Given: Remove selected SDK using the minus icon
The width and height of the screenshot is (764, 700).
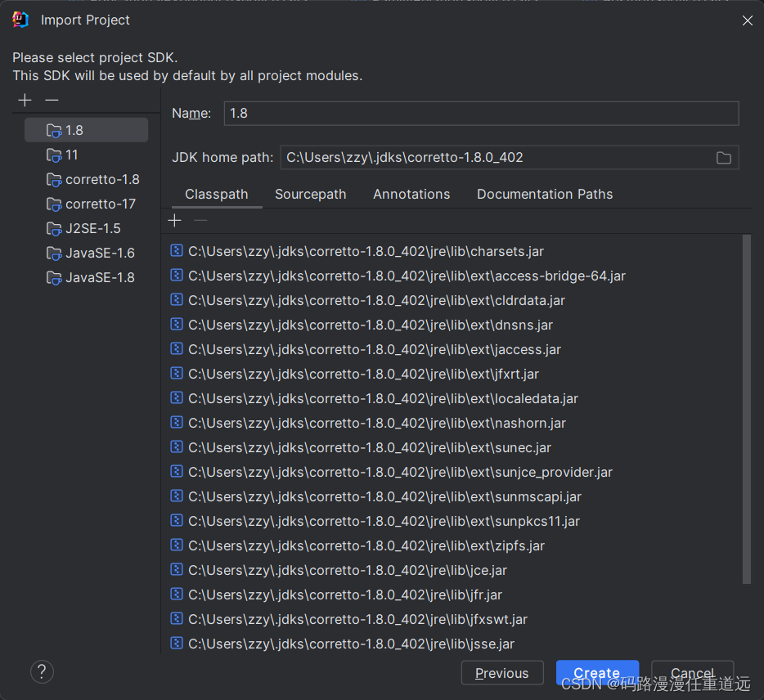Looking at the screenshot, I should point(51,100).
